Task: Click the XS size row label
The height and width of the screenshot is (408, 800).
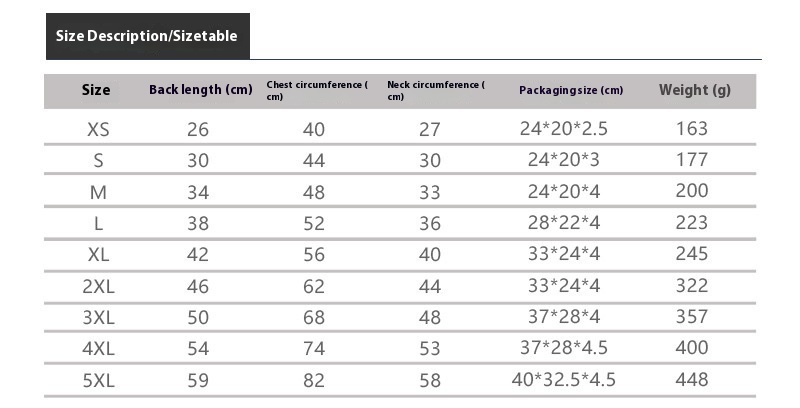Action: pos(98,129)
